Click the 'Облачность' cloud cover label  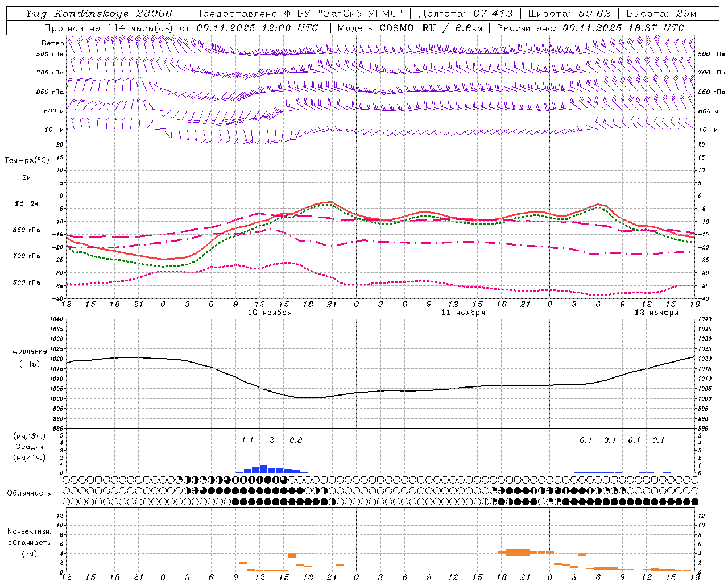[29, 493]
